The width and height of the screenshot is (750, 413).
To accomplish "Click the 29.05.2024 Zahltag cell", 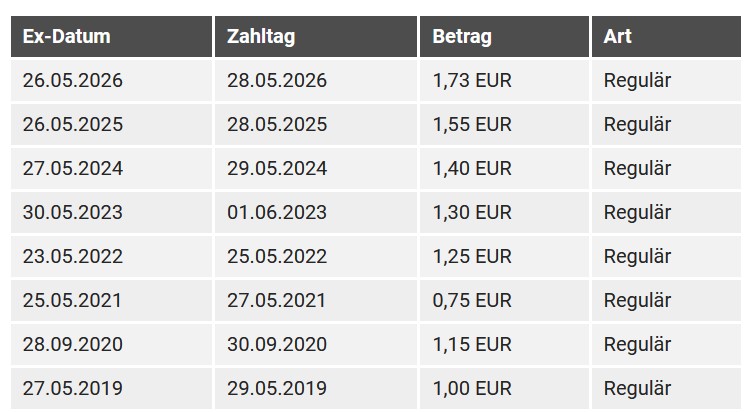I will (x=316, y=168).
